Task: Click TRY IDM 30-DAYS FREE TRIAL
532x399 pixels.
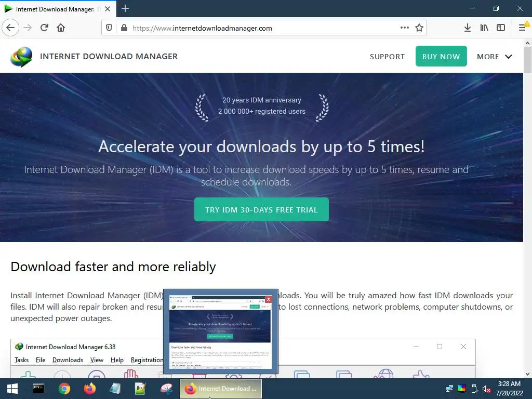Action: pyautogui.click(x=262, y=210)
